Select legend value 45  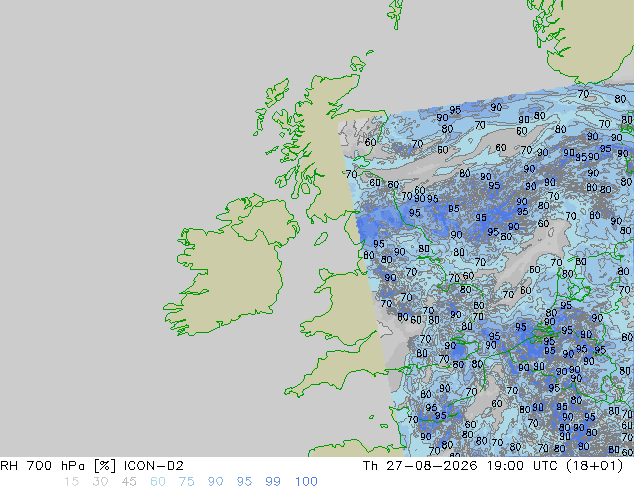tap(129, 482)
